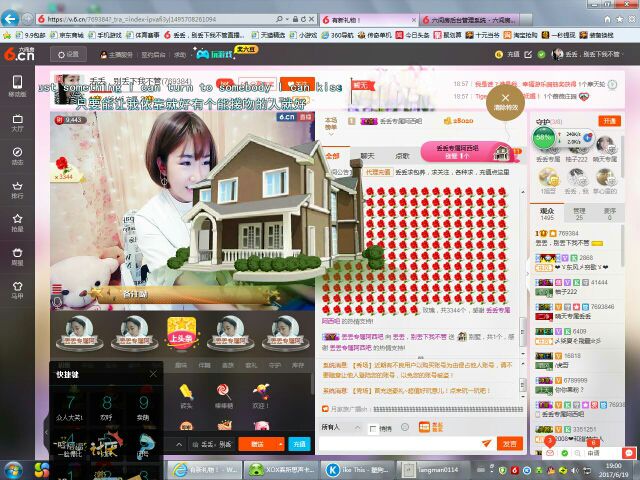Go to 大厅 hall in left sidebar
The image size is (640, 480).
pos(17,123)
